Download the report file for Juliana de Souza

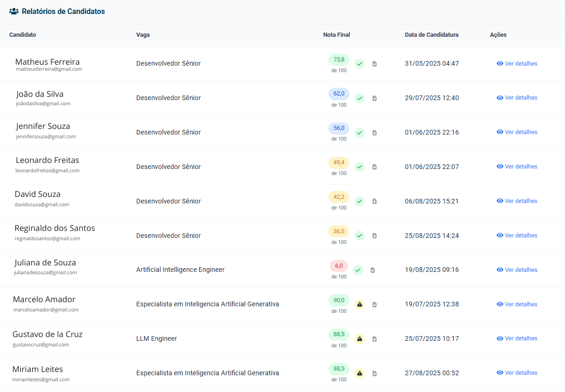(x=373, y=270)
